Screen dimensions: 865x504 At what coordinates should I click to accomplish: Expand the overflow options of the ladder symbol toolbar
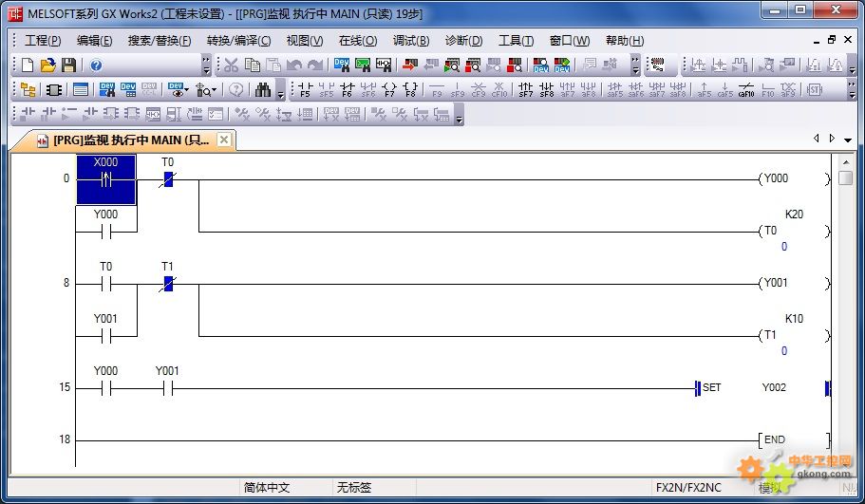pyautogui.click(x=851, y=89)
